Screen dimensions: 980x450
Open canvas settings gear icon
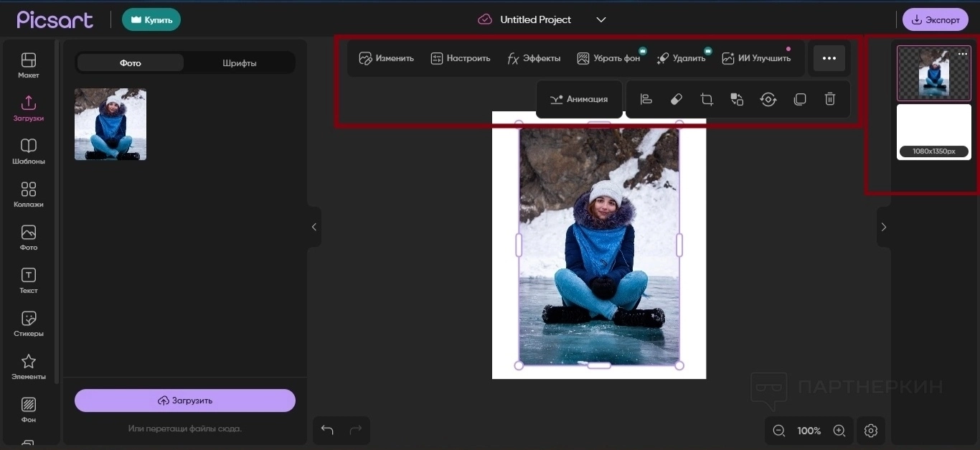pyautogui.click(x=871, y=431)
